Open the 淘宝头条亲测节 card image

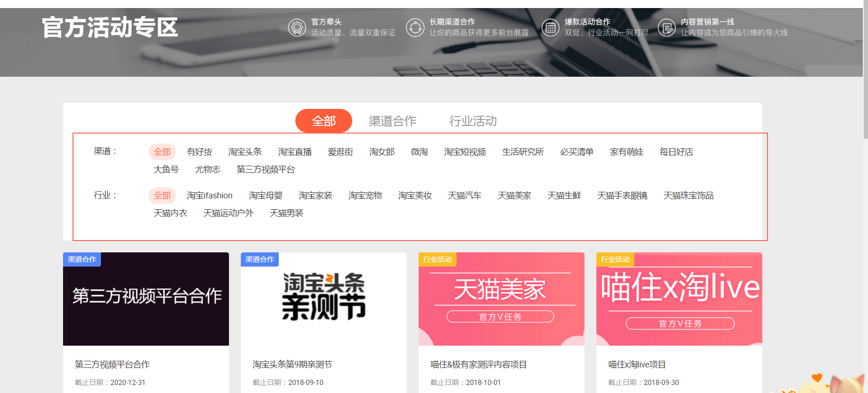click(x=324, y=299)
